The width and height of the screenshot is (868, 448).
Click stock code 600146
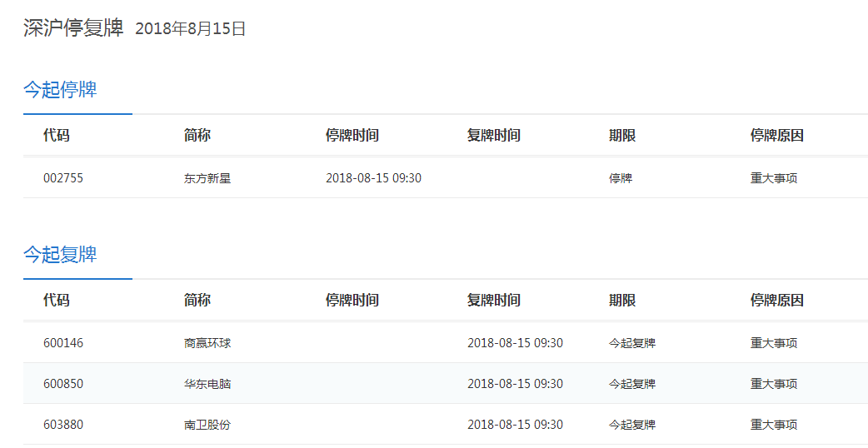(x=63, y=343)
